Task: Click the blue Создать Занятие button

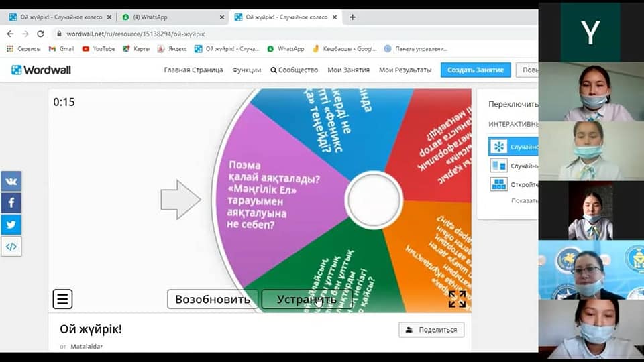Action: click(x=476, y=70)
